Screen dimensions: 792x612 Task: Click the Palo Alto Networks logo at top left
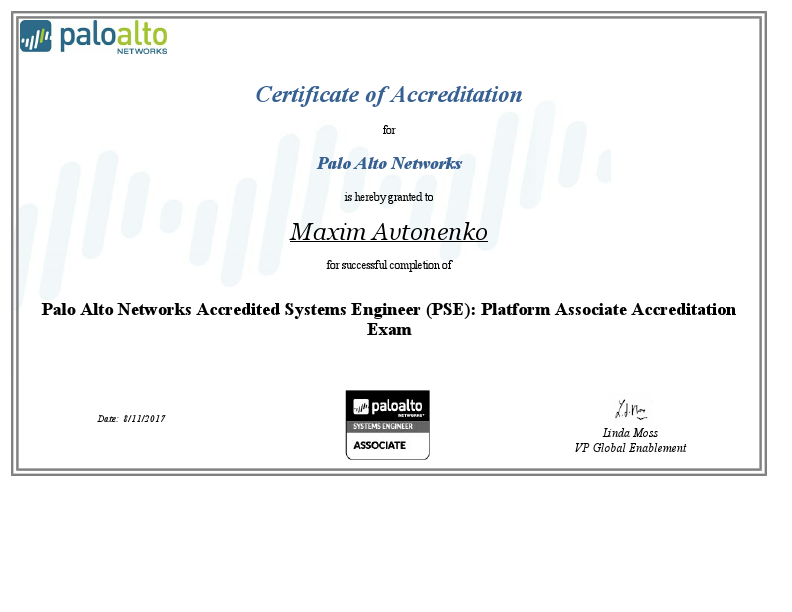[93, 36]
